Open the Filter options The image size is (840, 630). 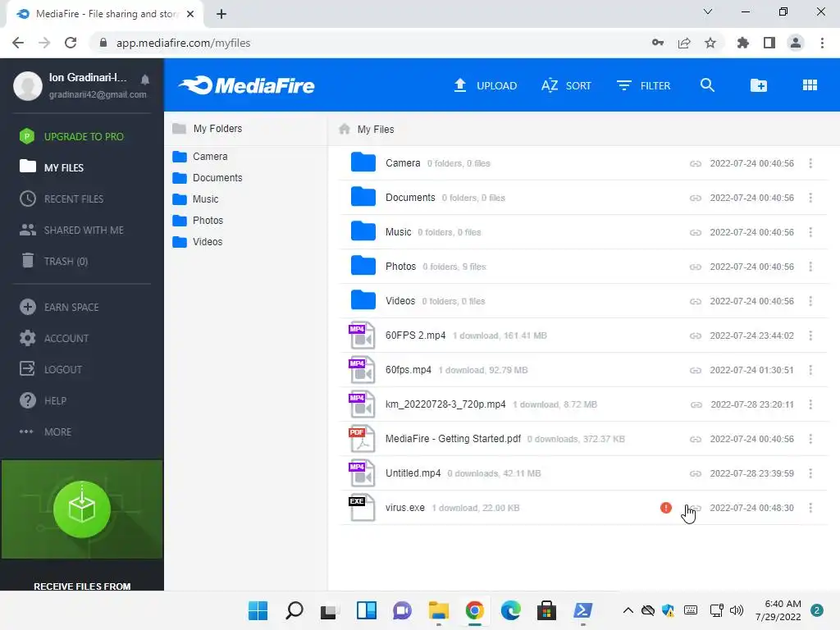pyautogui.click(x=643, y=85)
